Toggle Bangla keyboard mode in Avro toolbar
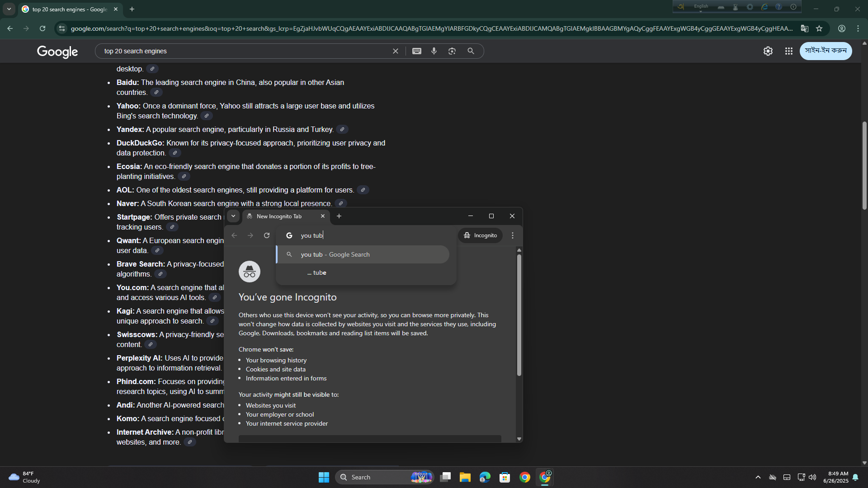 [x=681, y=7]
